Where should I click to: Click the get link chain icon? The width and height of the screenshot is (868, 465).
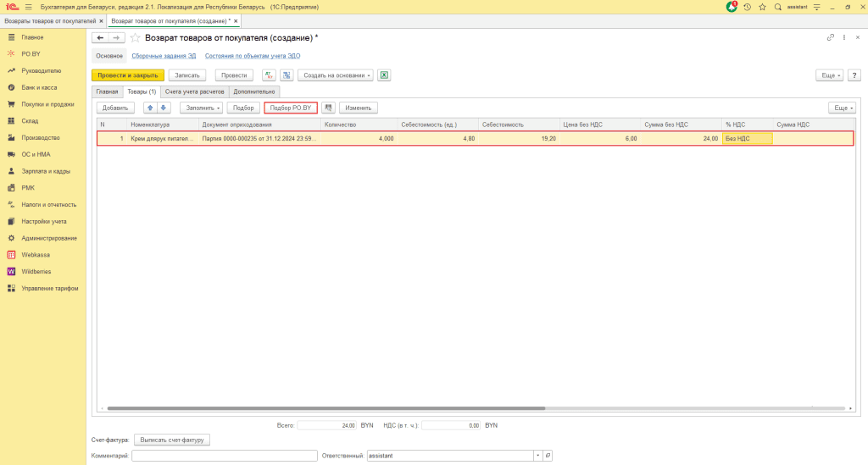[x=830, y=38]
